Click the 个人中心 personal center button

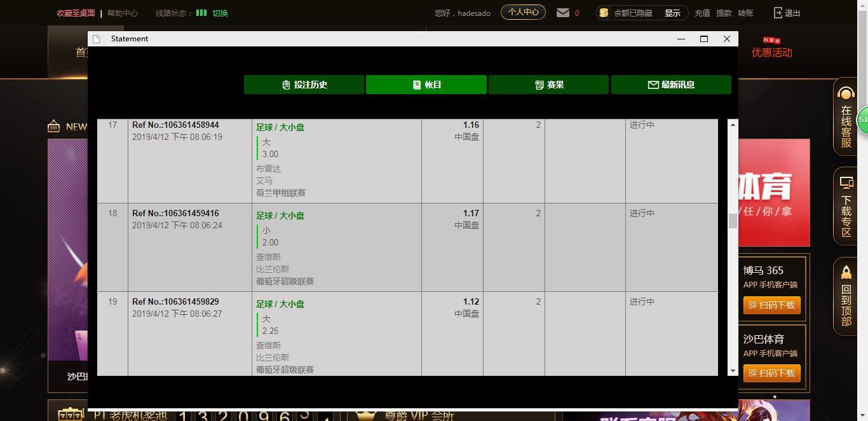(523, 12)
